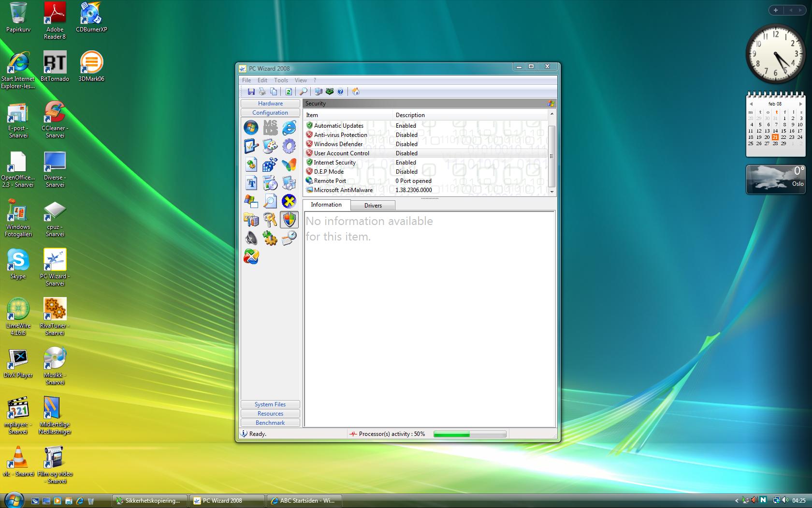The width and height of the screenshot is (812, 508).
Task: Select the Automatic Updates row
Action: [426, 125]
